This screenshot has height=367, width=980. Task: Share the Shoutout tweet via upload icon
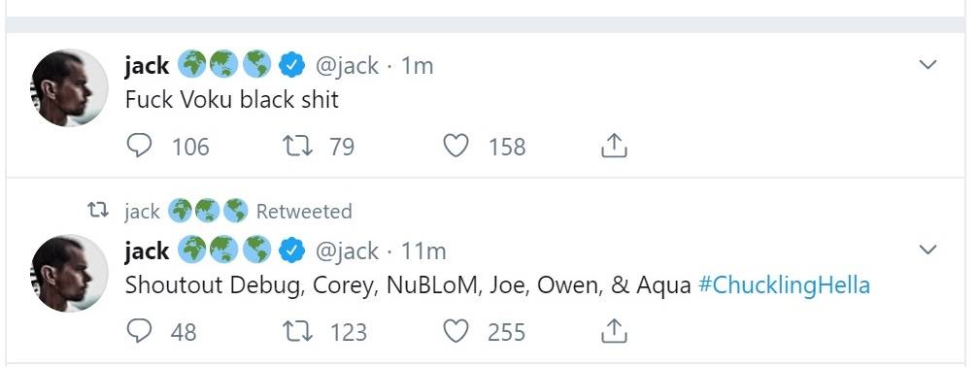pyautogui.click(x=614, y=331)
